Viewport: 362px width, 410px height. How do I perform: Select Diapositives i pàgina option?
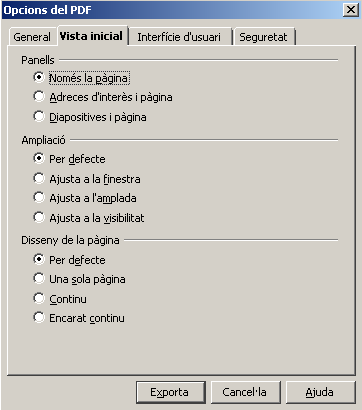pyautogui.click(x=90, y=117)
